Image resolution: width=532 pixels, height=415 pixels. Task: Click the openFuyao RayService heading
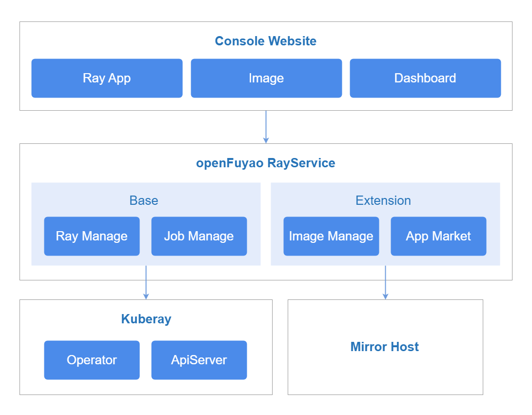coord(266,163)
